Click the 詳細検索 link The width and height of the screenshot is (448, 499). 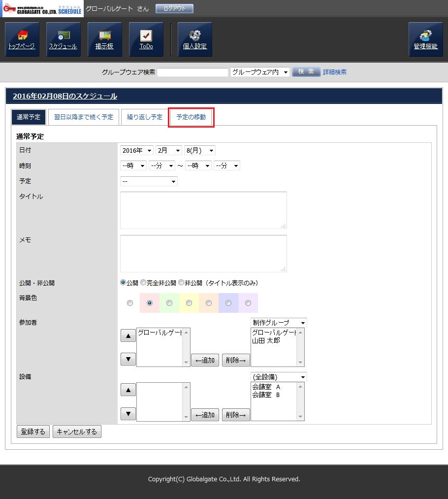pyautogui.click(x=335, y=72)
